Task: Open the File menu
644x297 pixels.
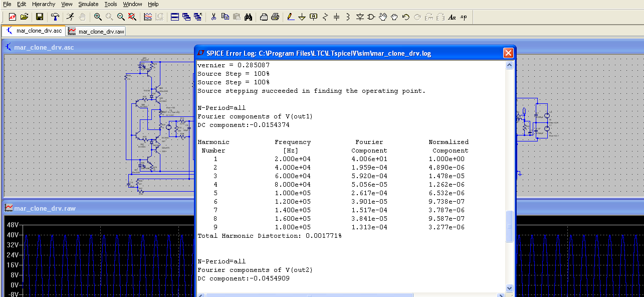Action: tap(7, 4)
